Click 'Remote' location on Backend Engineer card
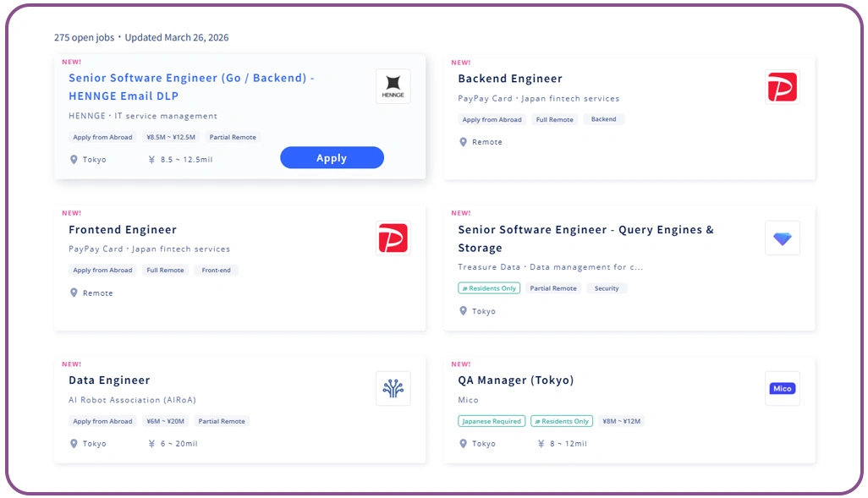The image size is (868, 498). [x=487, y=142]
